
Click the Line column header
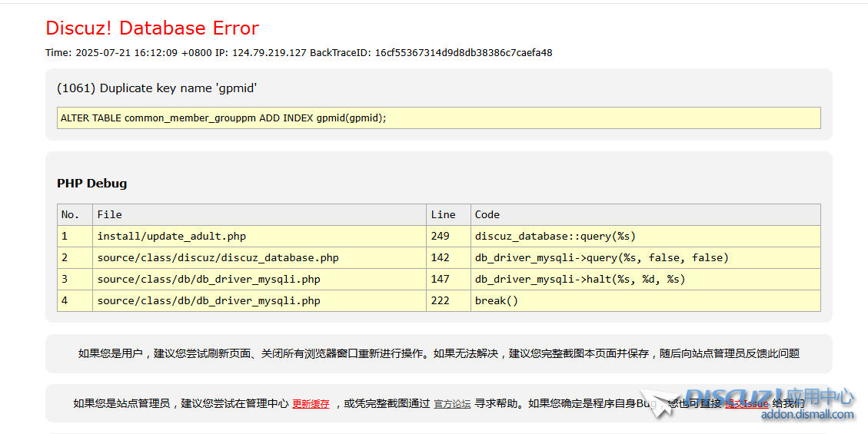click(448, 214)
